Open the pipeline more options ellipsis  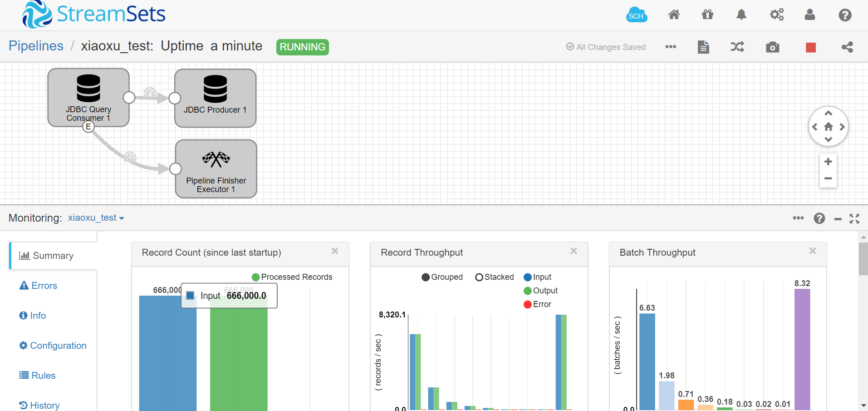(671, 47)
